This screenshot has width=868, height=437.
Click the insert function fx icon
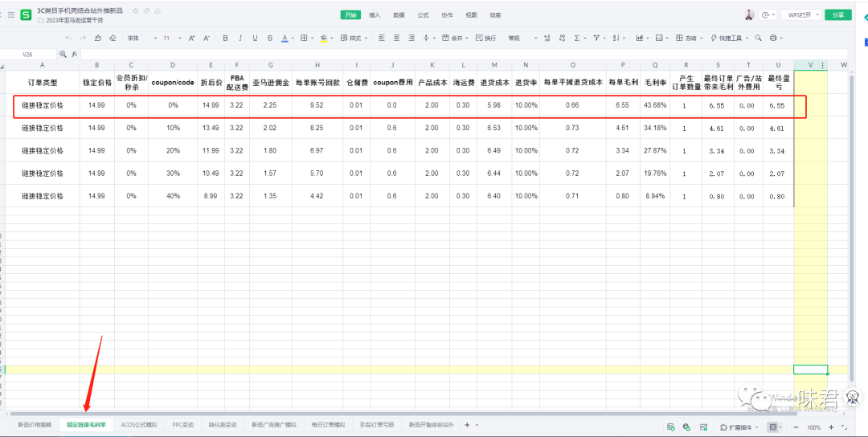[75, 54]
